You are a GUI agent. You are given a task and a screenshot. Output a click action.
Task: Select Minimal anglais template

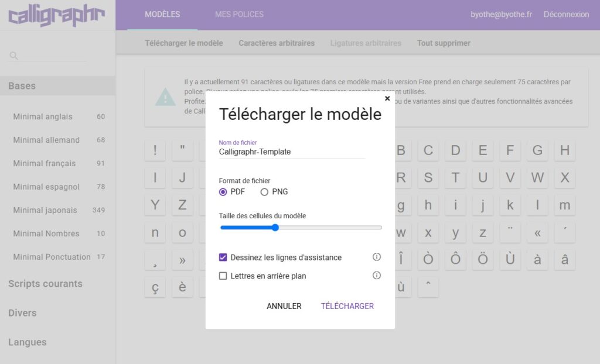(59, 116)
